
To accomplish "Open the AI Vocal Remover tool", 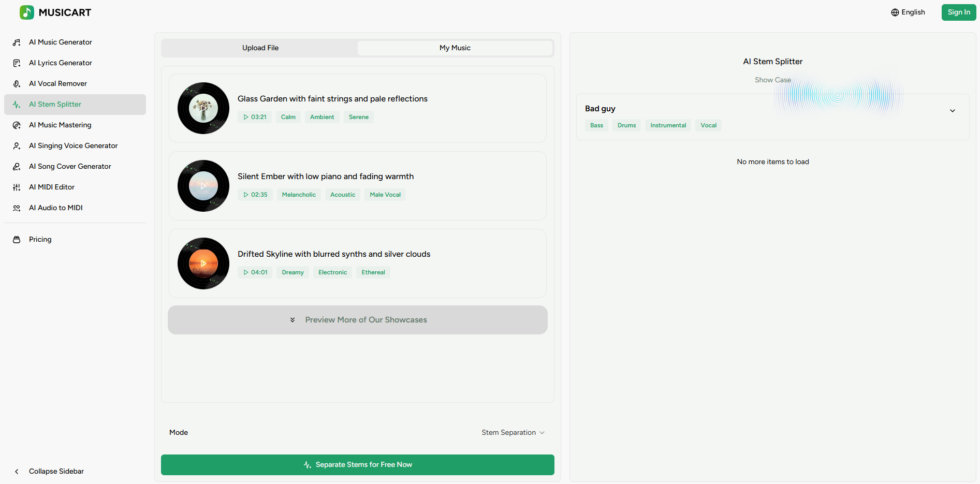I will (57, 83).
